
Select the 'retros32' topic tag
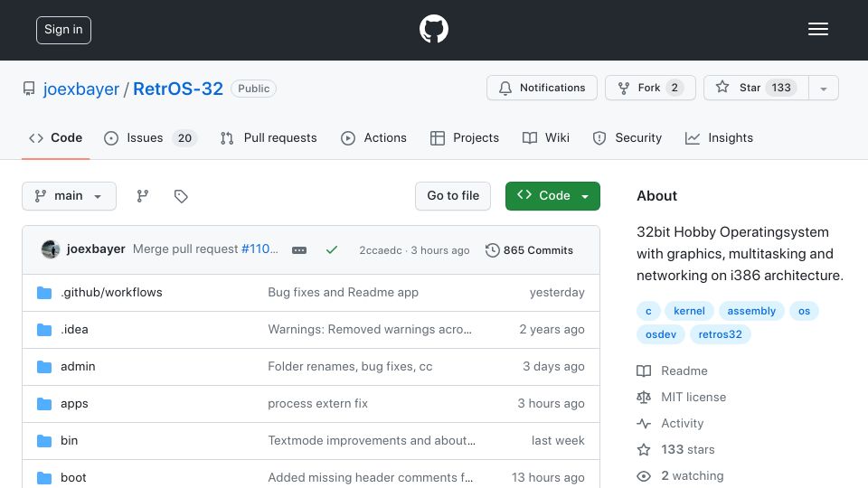[x=720, y=334]
